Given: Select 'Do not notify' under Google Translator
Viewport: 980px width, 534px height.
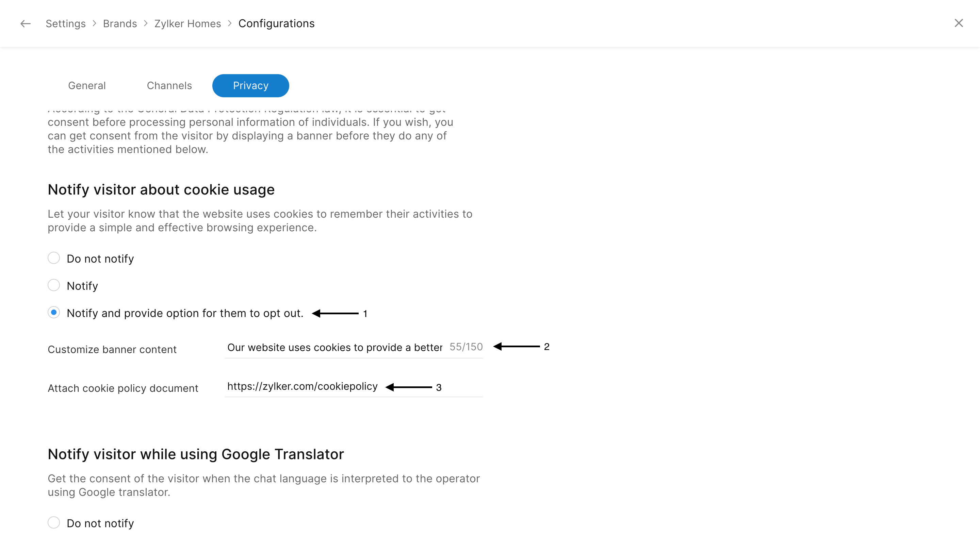Looking at the screenshot, I should [x=54, y=522].
